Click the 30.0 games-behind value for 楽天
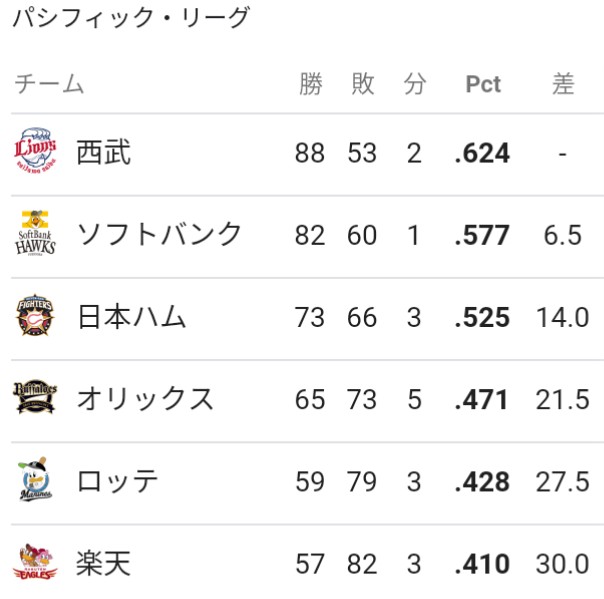The width and height of the screenshot is (604, 599). click(x=562, y=564)
